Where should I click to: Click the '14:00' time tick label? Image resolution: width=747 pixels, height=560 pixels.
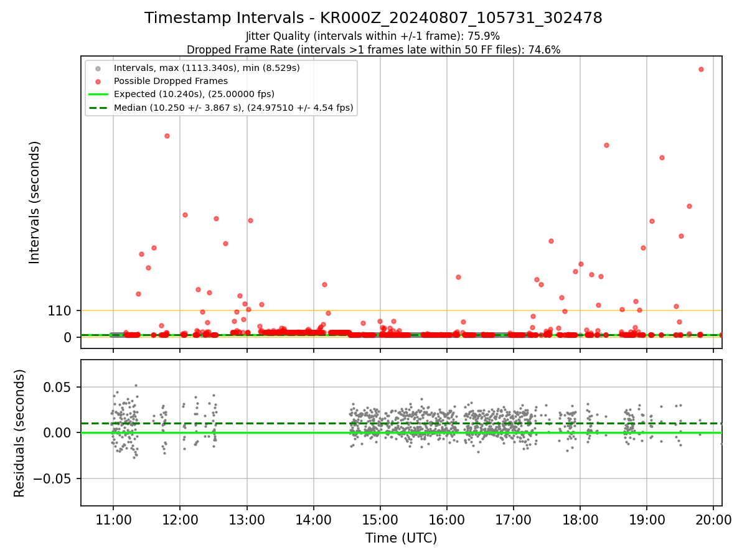(x=313, y=519)
